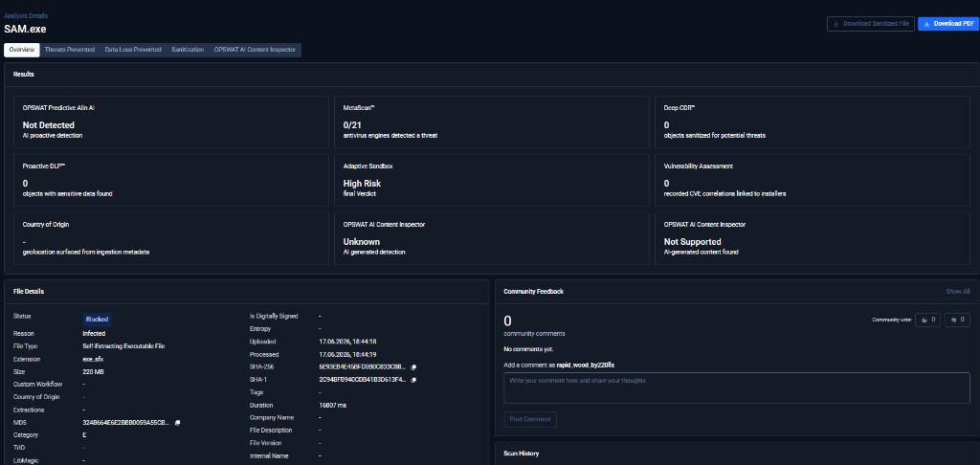The image size is (980, 465).
Task: Open the Sanitization tab
Action: (x=188, y=50)
